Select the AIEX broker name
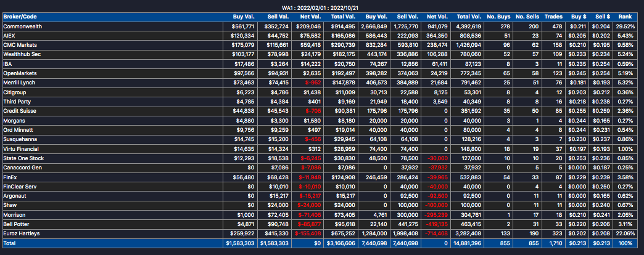Image resolution: width=644 pixels, height=255 pixels. [9, 36]
